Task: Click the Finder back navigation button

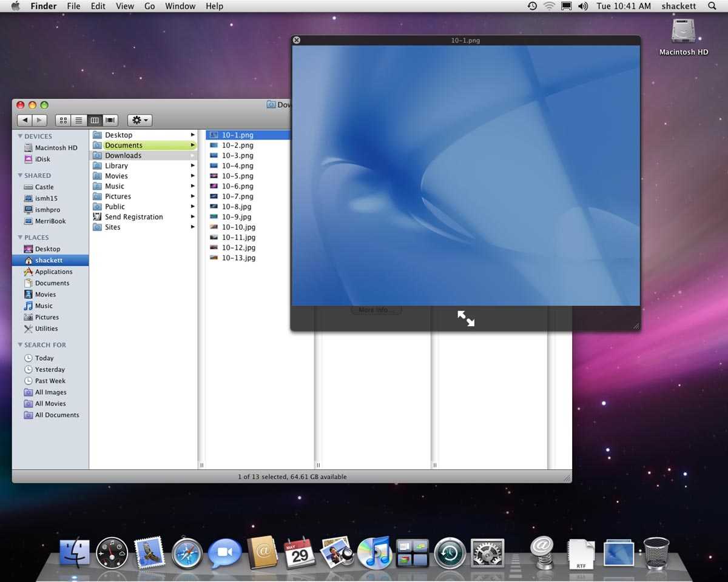Action: (24, 120)
